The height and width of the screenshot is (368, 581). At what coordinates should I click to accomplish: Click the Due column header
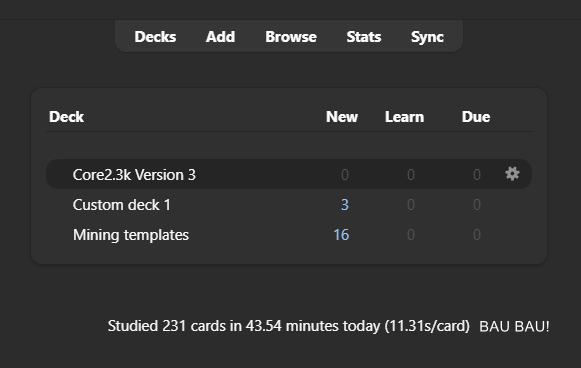(476, 117)
